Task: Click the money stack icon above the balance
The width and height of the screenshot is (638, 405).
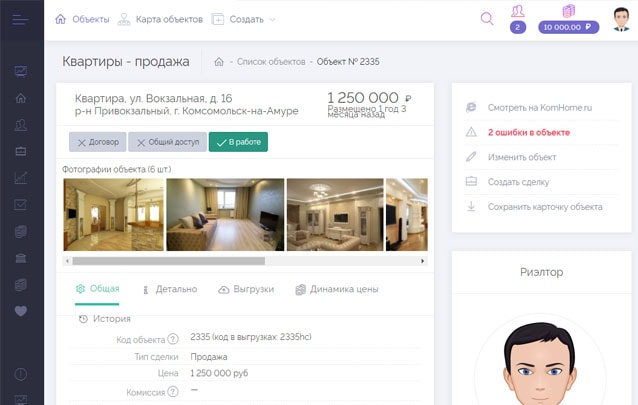Action: point(568,11)
